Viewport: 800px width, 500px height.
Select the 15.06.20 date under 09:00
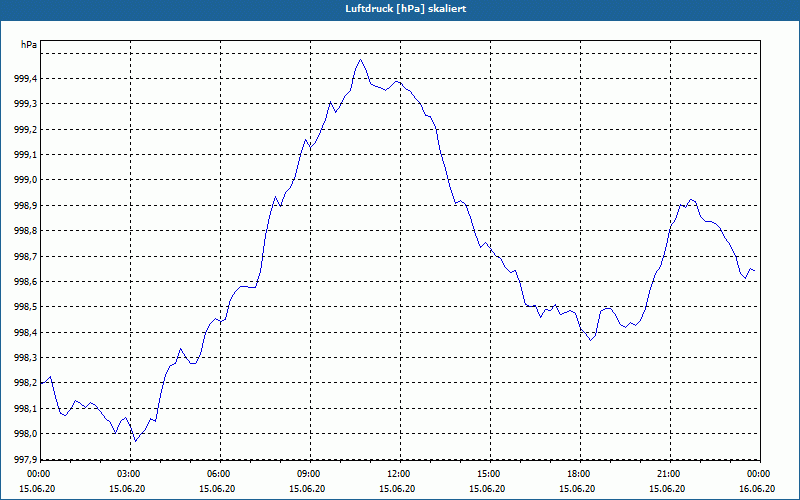pyautogui.click(x=308, y=489)
